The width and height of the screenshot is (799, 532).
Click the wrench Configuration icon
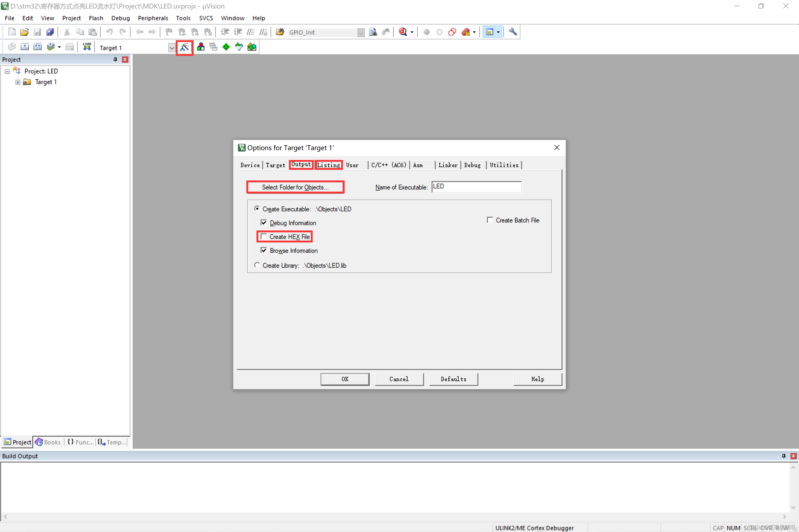click(x=513, y=32)
